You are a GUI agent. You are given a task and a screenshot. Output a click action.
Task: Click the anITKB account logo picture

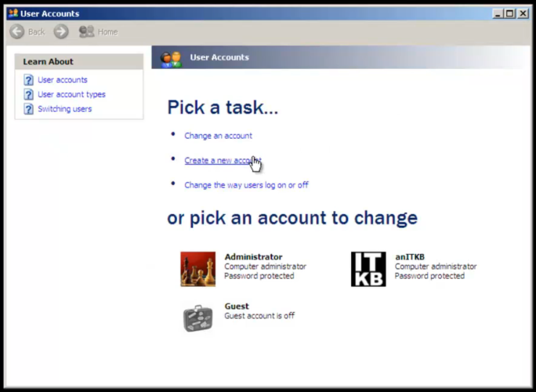368,269
